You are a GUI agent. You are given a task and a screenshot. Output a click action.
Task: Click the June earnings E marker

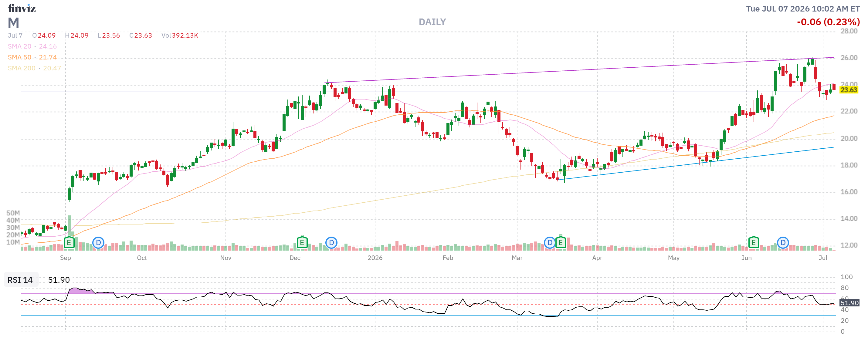[x=754, y=242]
